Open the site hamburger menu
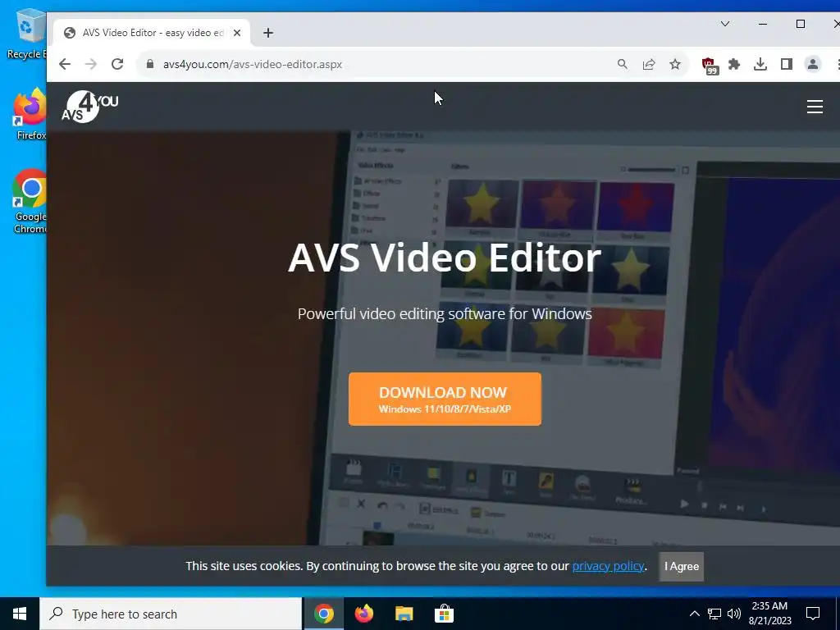The image size is (840, 630). (815, 107)
